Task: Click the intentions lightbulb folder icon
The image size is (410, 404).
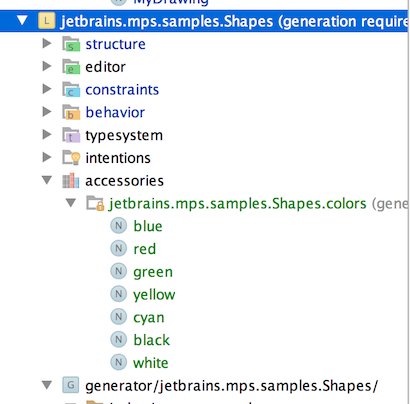Action: (71, 158)
